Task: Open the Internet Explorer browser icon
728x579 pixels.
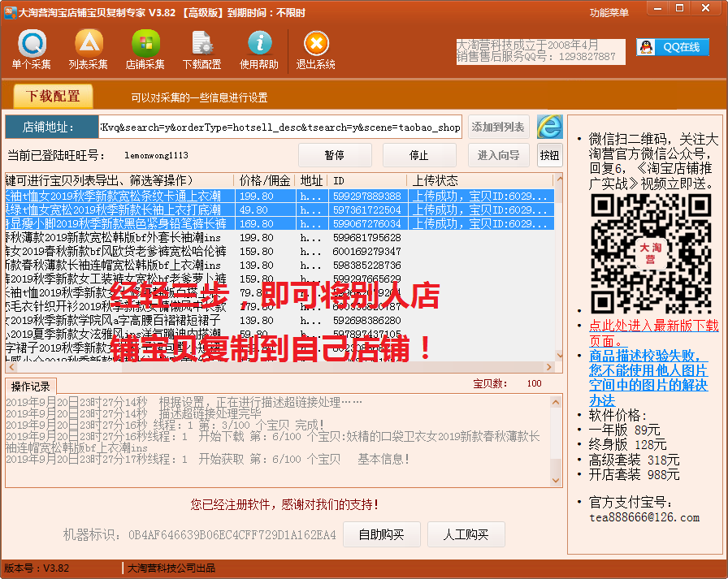Action: [x=550, y=127]
